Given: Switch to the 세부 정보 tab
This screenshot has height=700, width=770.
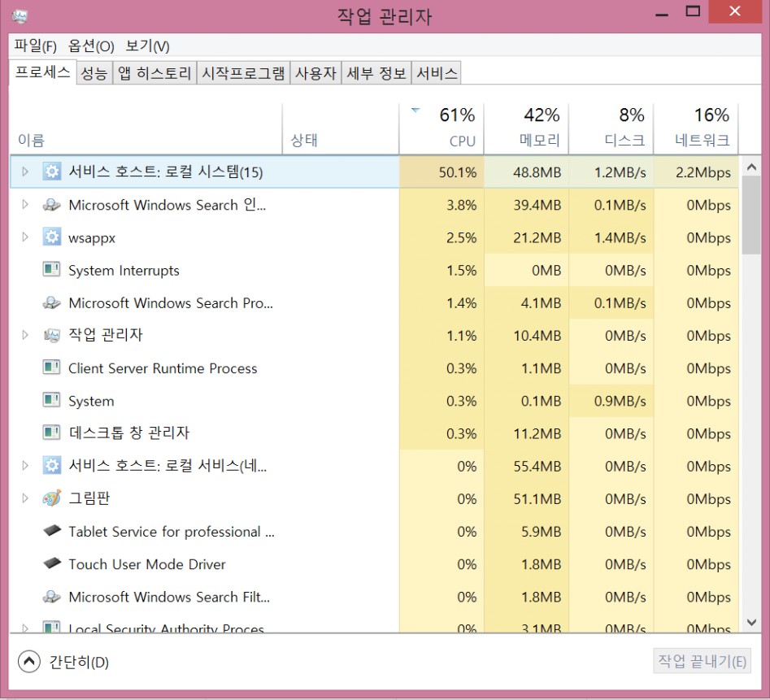Looking at the screenshot, I should coord(376,73).
